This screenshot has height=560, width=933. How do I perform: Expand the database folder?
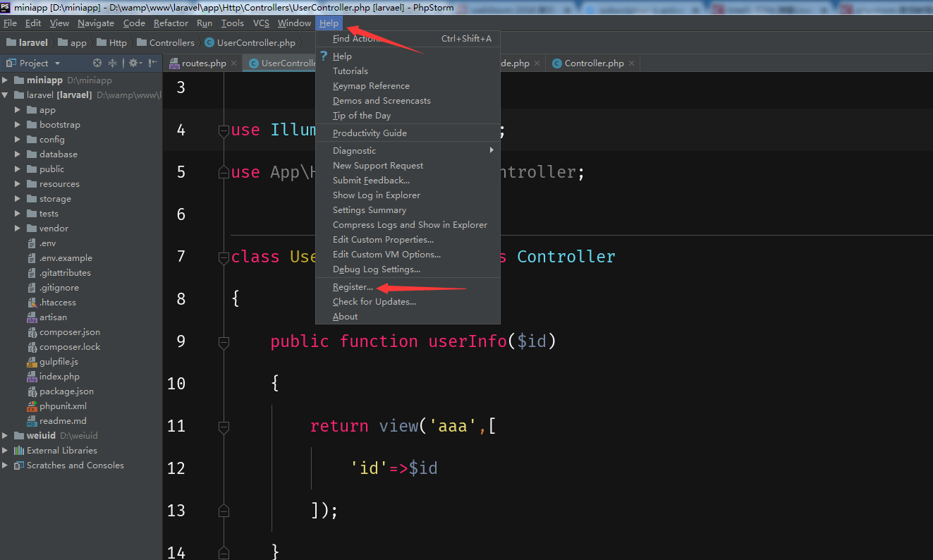pos(18,154)
